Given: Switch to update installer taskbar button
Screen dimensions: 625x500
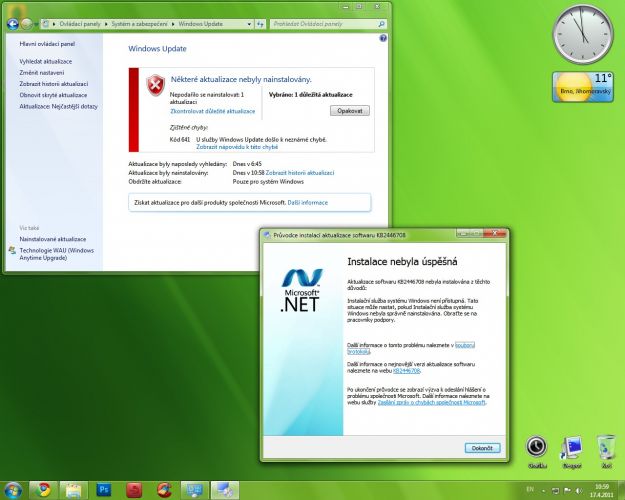Looking at the screenshot, I should pos(225,490).
